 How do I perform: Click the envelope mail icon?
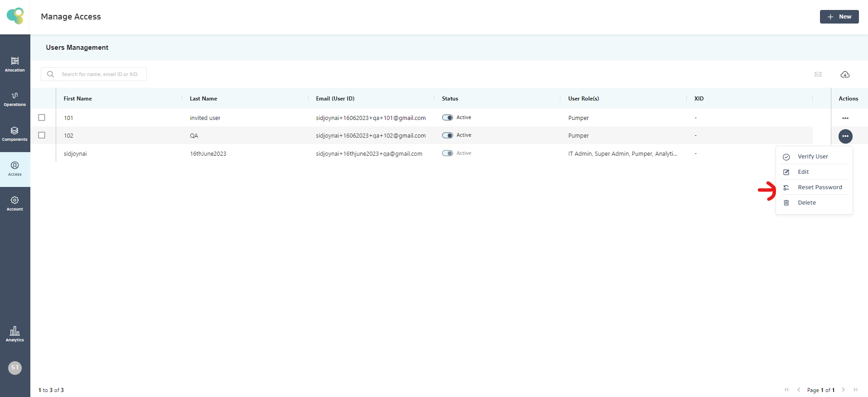[x=818, y=74]
